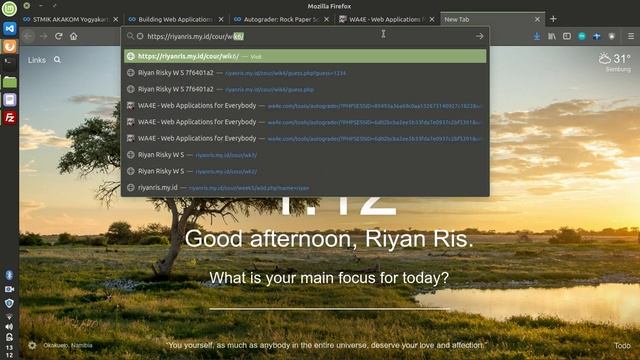
Task: Click the Firefox back arrow
Action: click(28, 36)
